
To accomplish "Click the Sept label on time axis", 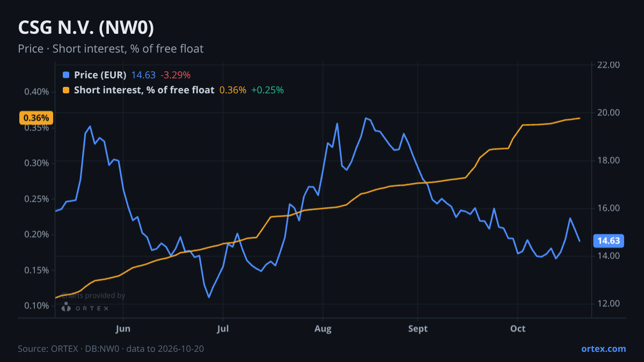I will [x=418, y=329].
